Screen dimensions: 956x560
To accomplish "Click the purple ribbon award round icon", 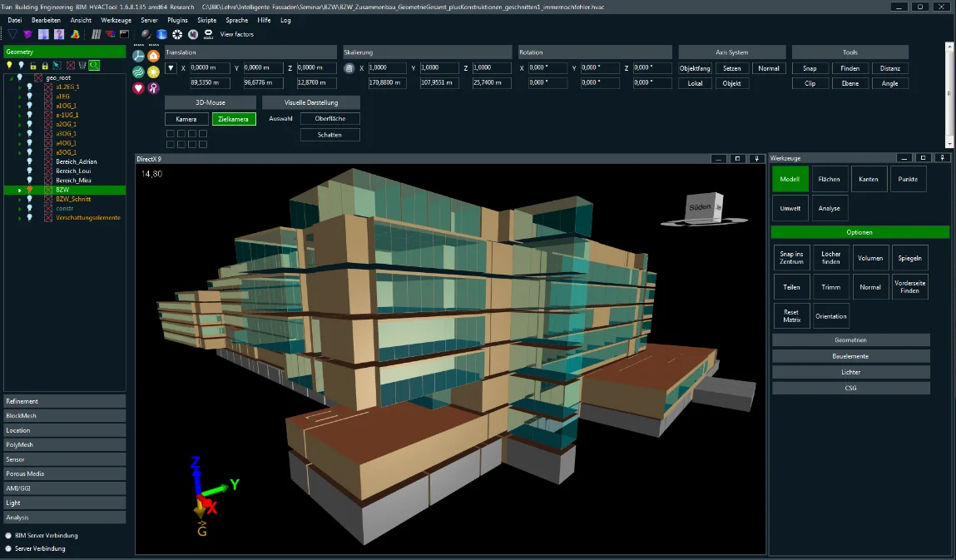I will point(154,88).
